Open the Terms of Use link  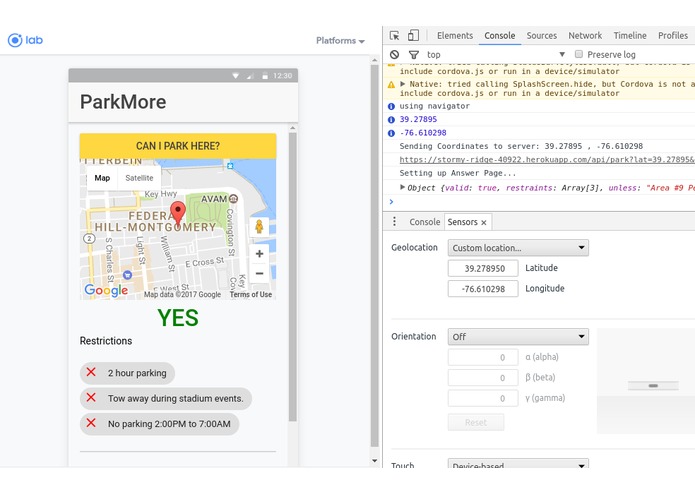pyautogui.click(x=251, y=295)
